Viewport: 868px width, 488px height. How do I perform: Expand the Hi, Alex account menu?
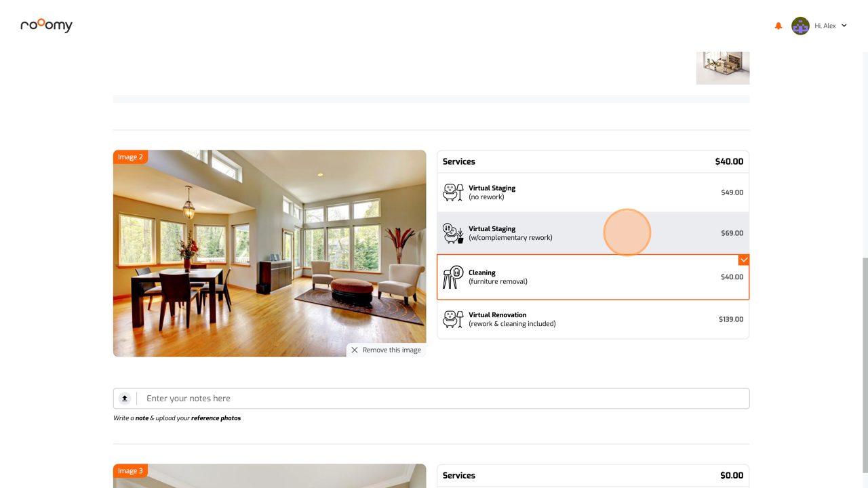pyautogui.click(x=831, y=26)
